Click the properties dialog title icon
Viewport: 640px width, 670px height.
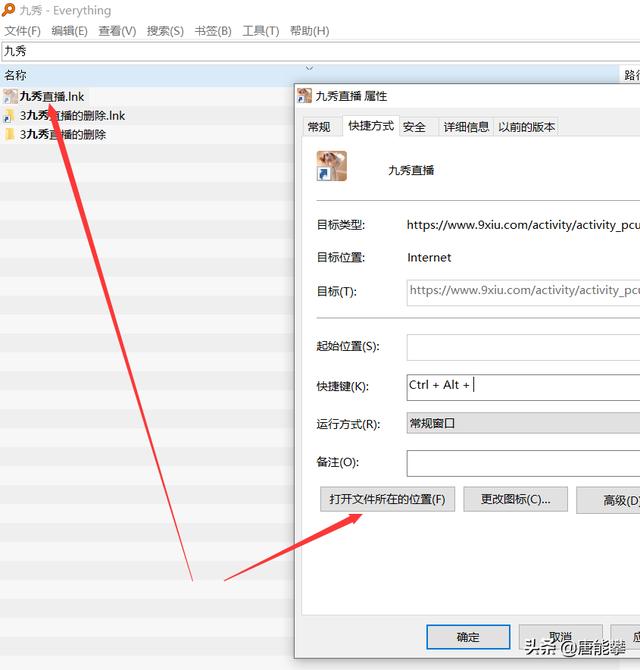click(x=305, y=96)
